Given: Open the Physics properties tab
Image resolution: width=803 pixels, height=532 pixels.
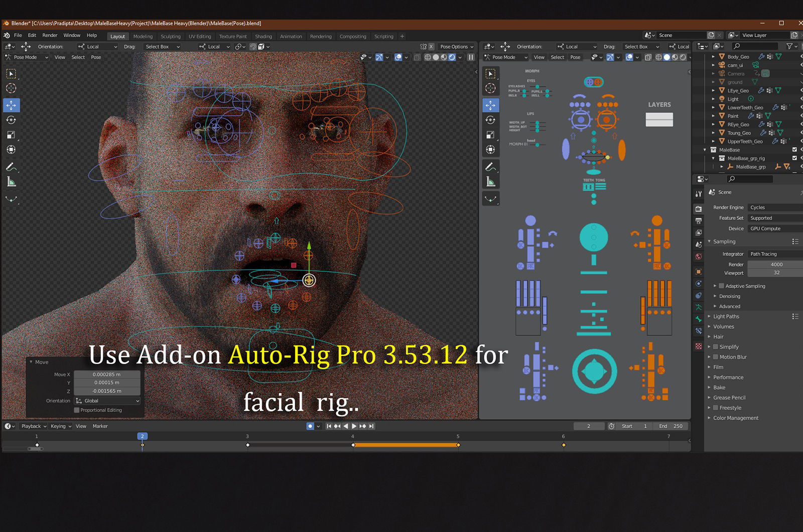Looking at the screenshot, I should (699, 284).
